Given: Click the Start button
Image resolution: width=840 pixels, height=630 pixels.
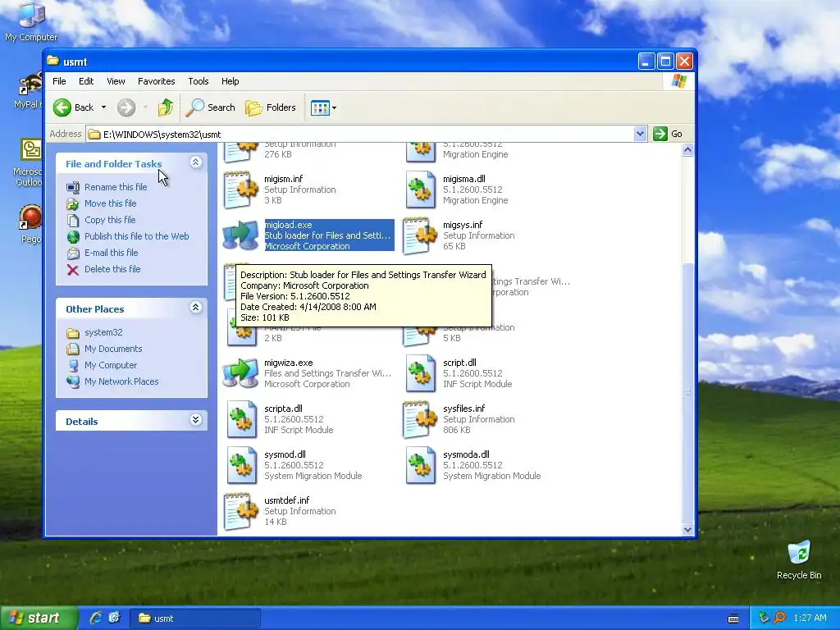Looking at the screenshot, I should pos(39,619).
